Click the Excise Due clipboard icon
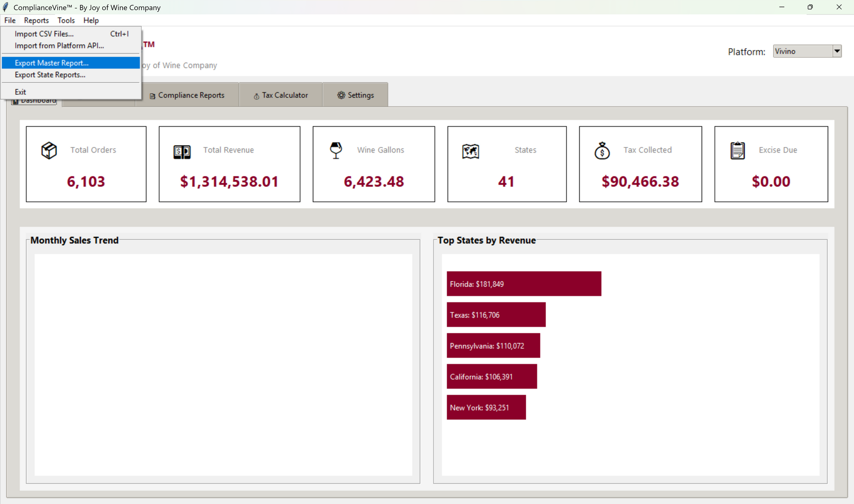Viewport: 854px width, 504px height. click(x=737, y=150)
